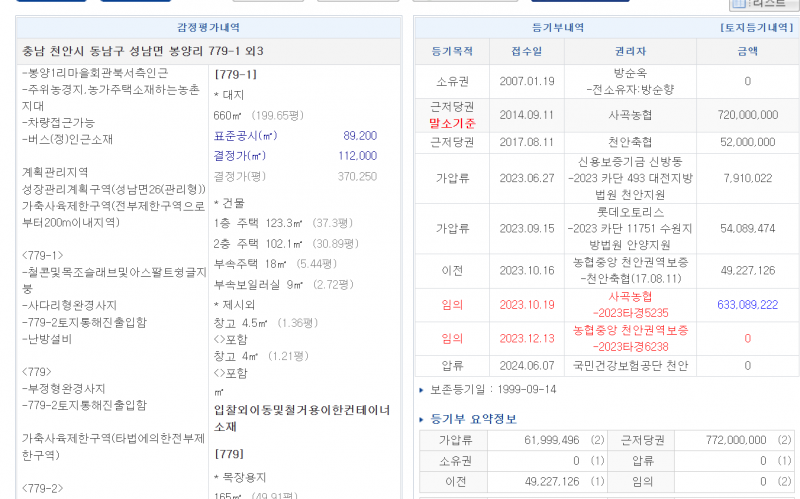800x499 pixels.
Task: Click the 계획관리지역 zoning text
Action: click(55, 172)
